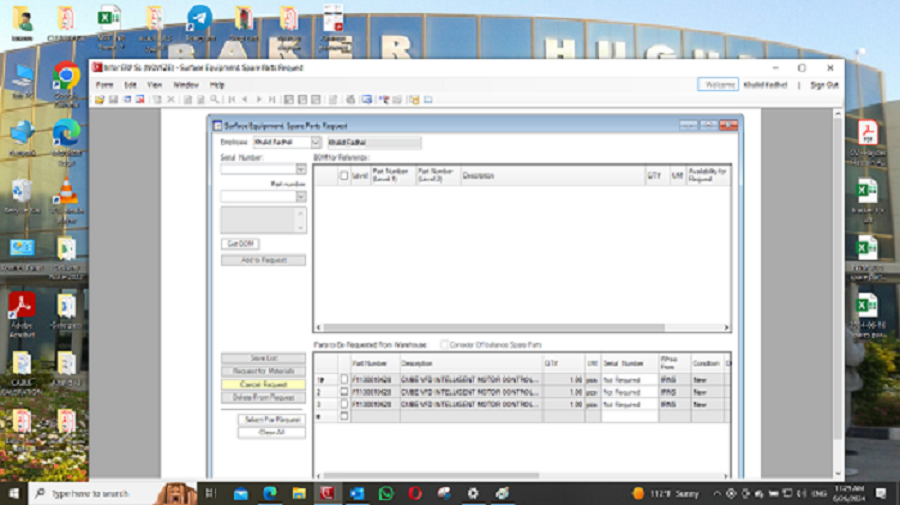The width and height of the screenshot is (900, 505).
Task: Open the Windows Start menu
Action: (x=14, y=494)
